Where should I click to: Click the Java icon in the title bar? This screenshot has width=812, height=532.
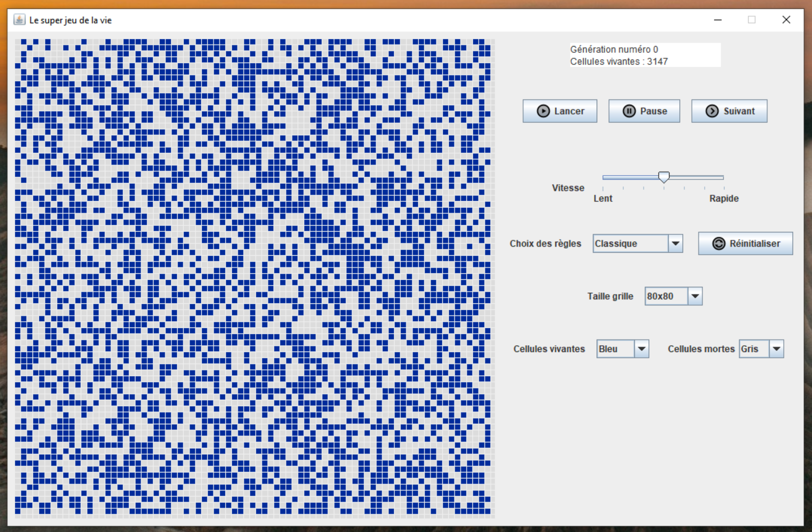click(19, 20)
